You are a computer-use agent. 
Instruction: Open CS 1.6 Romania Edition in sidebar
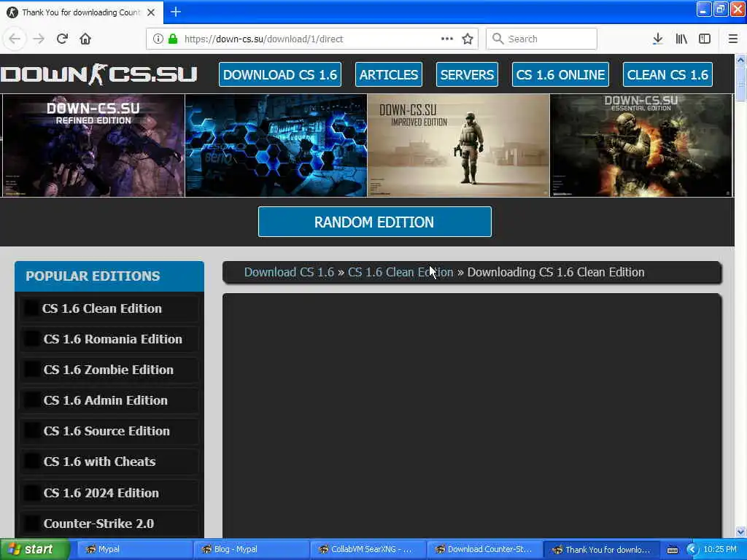109,339
